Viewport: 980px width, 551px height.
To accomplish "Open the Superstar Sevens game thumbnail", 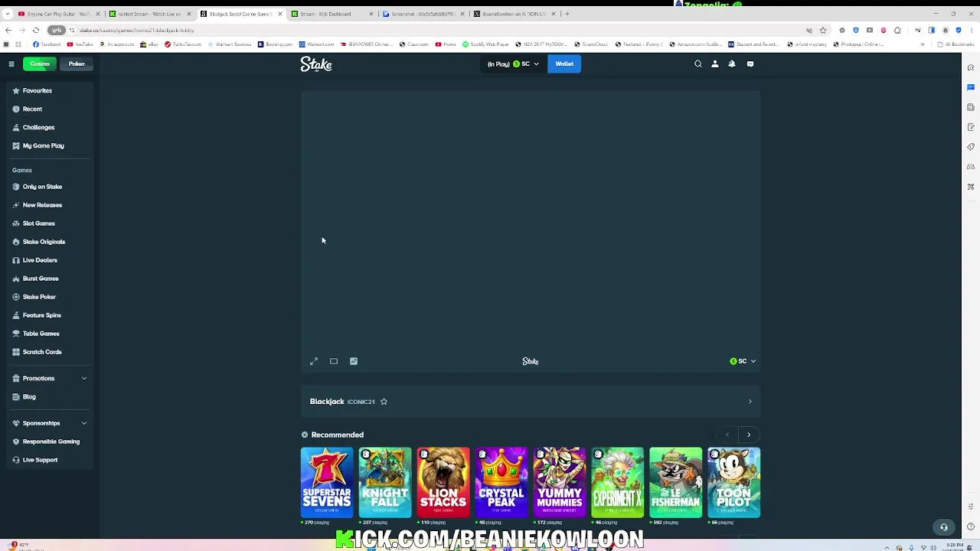I will click(x=327, y=483).
